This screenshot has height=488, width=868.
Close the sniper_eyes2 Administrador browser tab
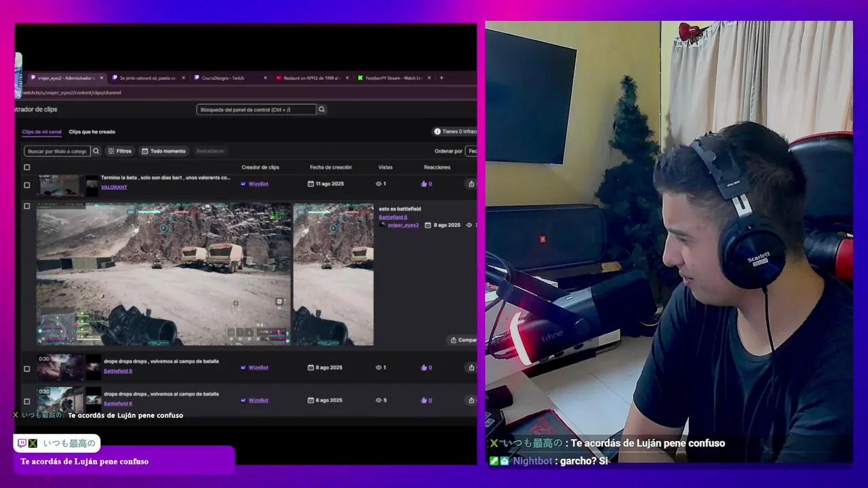tap(102, 78)
